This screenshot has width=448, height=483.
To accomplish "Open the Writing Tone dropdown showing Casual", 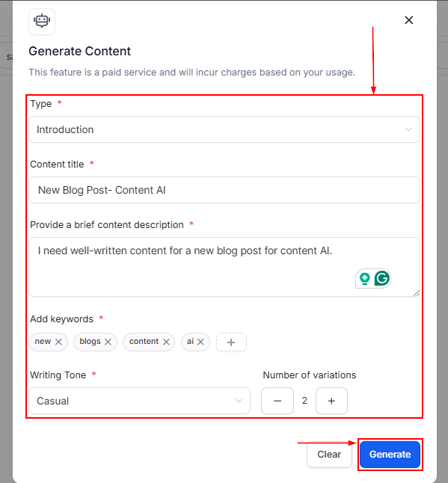I will tap(139, 401).
